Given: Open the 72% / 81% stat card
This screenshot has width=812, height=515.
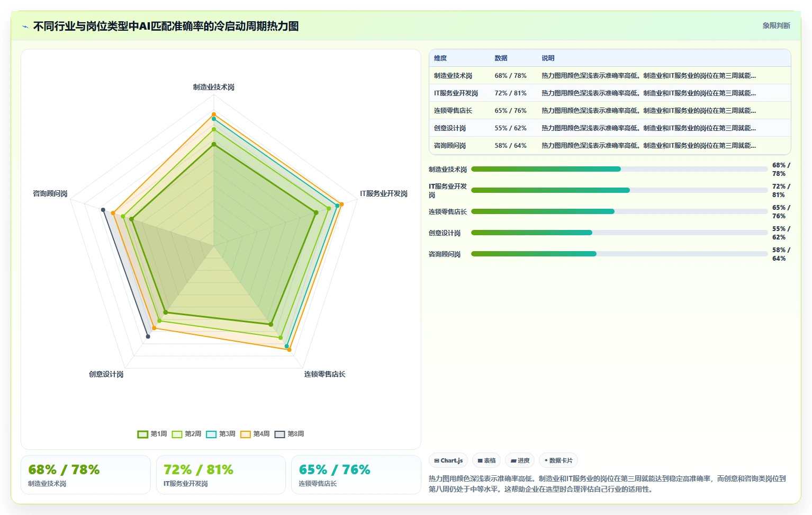Looking at the screenshot, I should (x=221, y=475).
